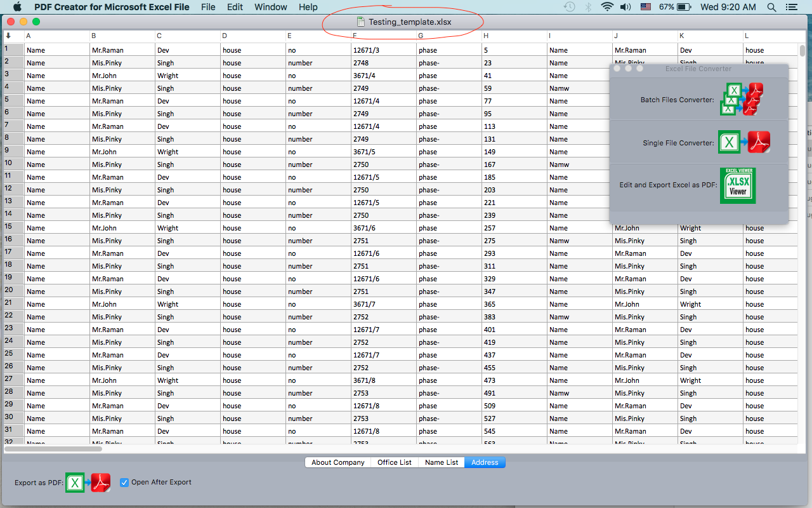The height and width of the screenshot is (508, 812).
Task: Click the vertical scrollbar of the spreadsheet
Action: (802, 51)
